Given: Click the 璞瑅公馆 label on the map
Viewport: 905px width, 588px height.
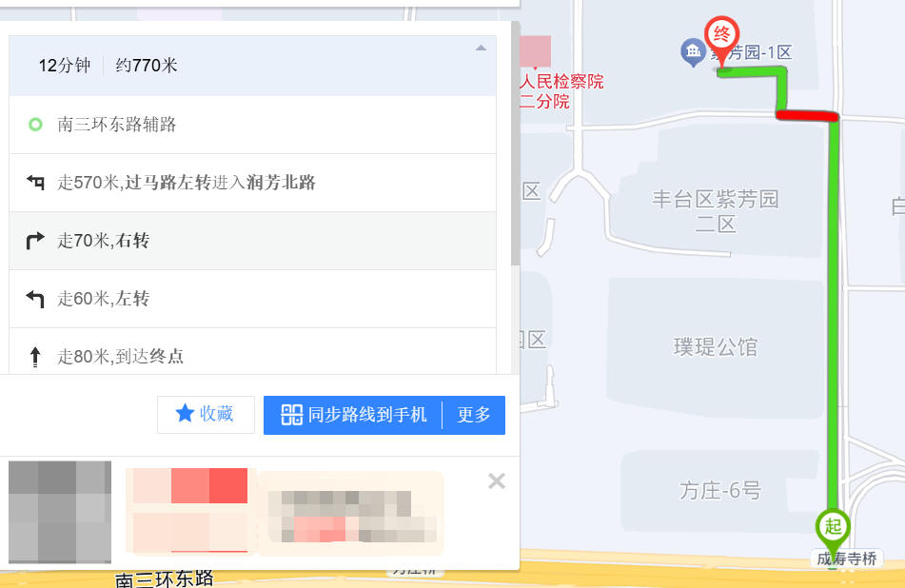Looking at the screenshot, I should 716,347.
